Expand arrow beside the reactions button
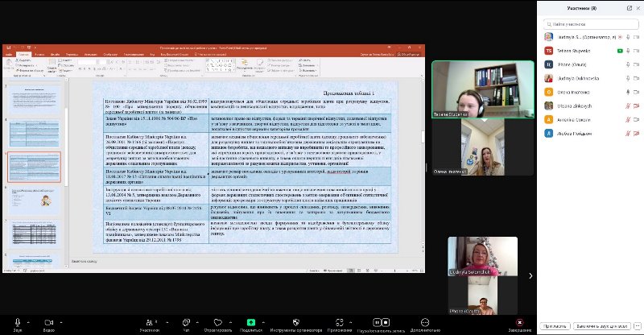 tap(230, 322)
